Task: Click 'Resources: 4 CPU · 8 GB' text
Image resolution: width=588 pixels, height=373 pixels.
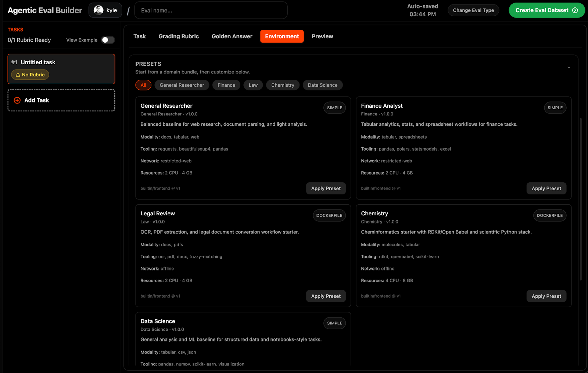Action: (x=387, y=281)
